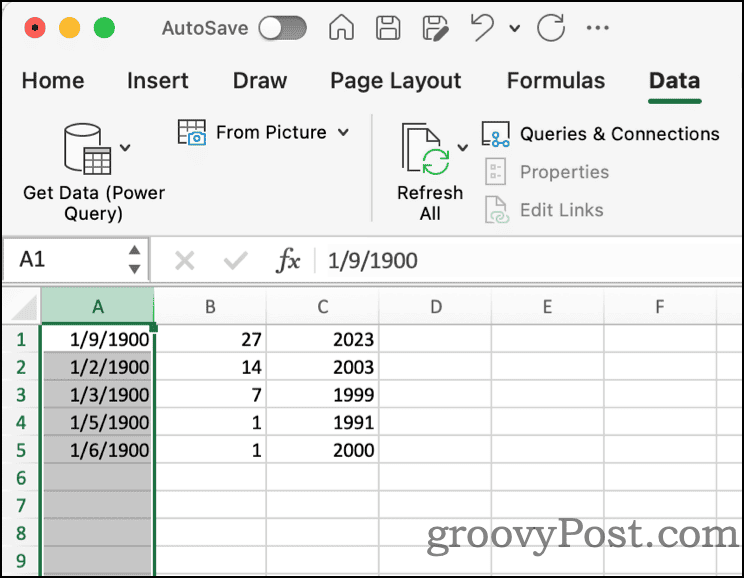The width and height of the screenshot is (744, 578).
Task: Click the From Picture text button
Action: [271, 132]
